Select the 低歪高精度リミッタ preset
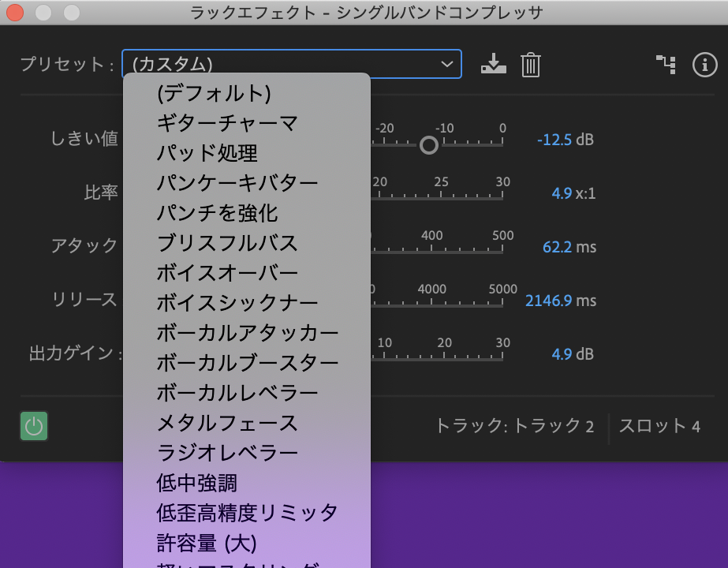 click(247, 513)
